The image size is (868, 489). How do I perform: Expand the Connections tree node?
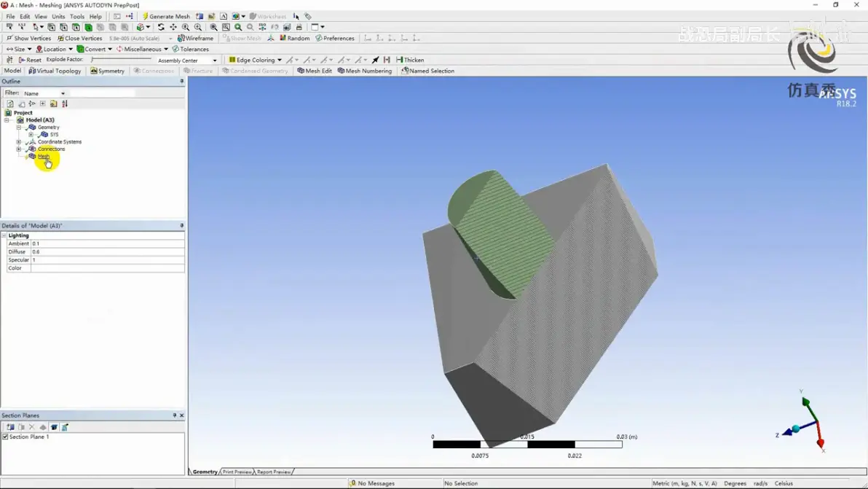(x=19, y=149)
